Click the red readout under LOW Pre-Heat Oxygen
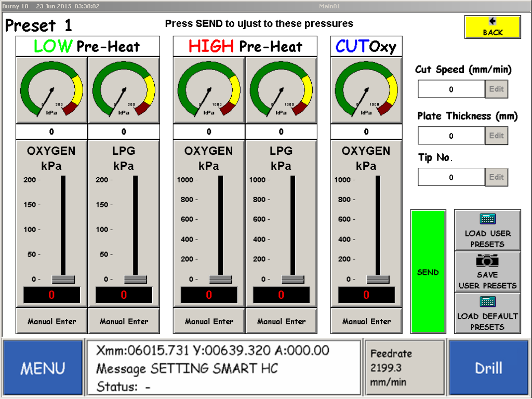The height and width of the screenshot is (399, 532). [51, 295]
